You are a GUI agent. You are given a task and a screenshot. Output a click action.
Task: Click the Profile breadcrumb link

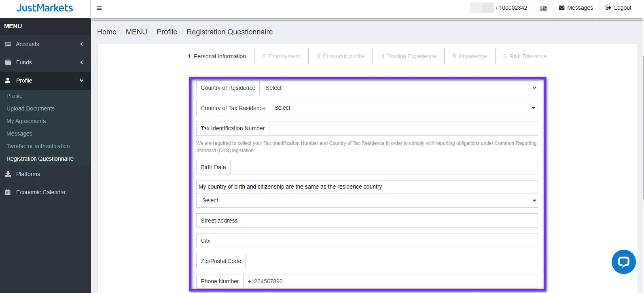coord(167,32)
